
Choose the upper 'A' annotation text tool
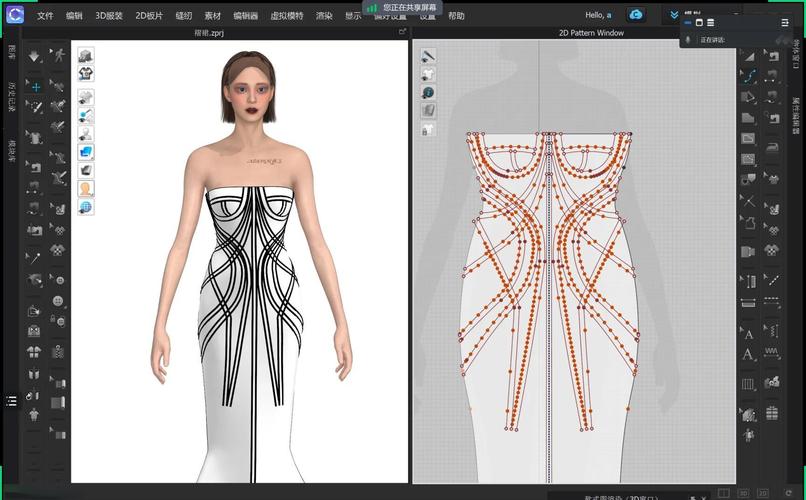click(748, 334)
